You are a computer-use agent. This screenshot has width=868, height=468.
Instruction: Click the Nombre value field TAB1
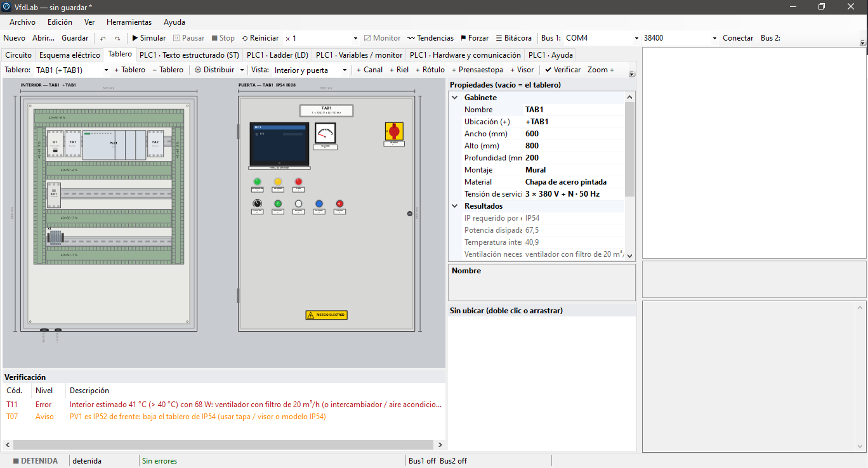pos(574,110)
